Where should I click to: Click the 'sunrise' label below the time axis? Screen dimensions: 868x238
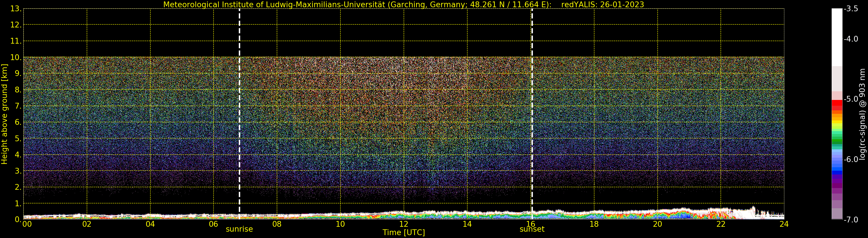(239, 229)
